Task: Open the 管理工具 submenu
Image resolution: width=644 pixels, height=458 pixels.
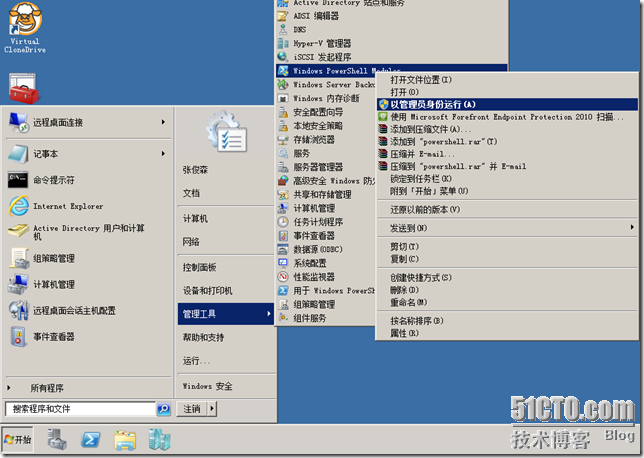Action: (x=226, y=314)
